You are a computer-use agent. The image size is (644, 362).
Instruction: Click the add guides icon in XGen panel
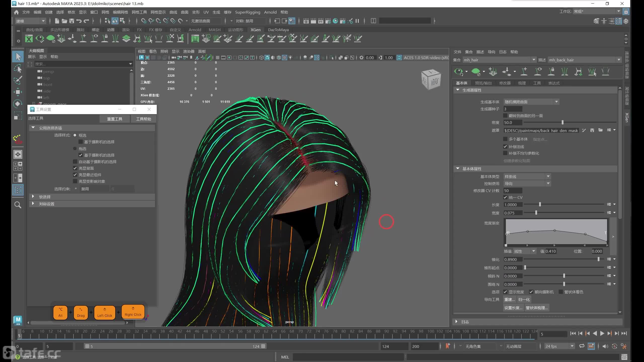[493, 72]
